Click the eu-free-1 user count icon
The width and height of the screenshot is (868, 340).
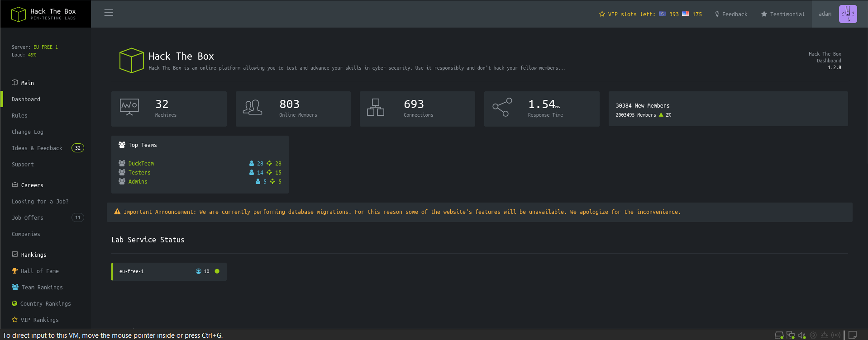pos(198,271)
